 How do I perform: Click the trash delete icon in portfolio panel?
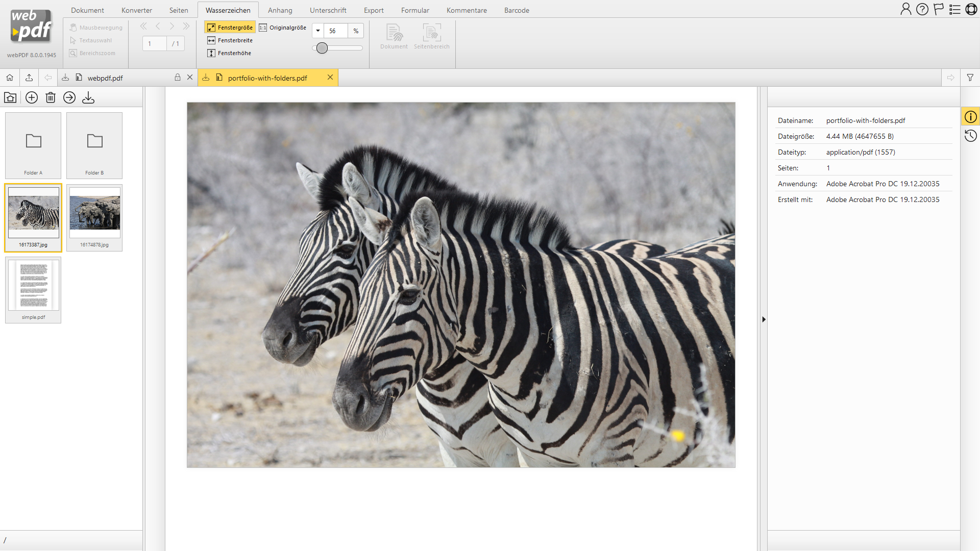pos(51,97)
